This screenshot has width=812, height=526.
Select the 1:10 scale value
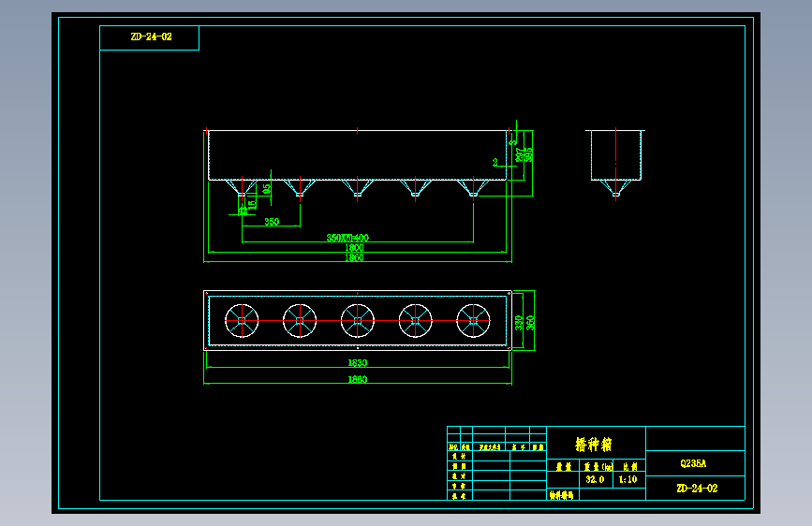pyautogui.click(x=627, y=479)
